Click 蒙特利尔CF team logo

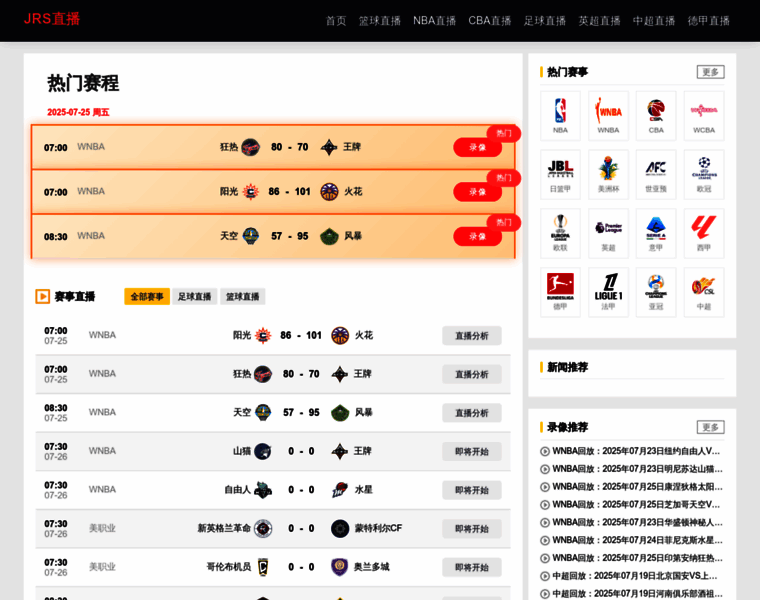tap(340, 529)
